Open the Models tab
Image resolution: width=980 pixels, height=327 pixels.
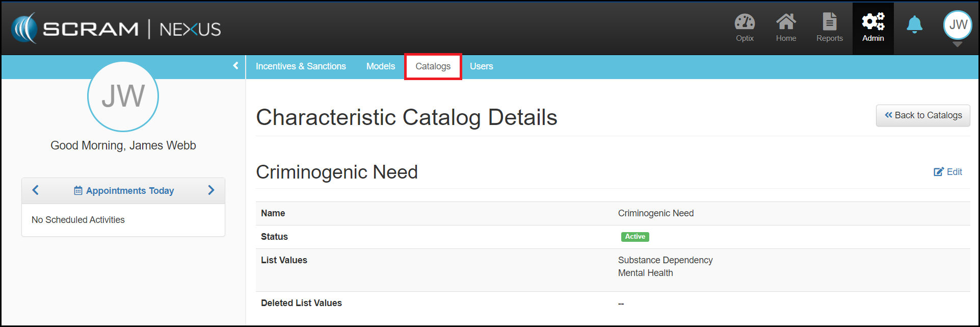pyautogui.click(x=380, y=66)
